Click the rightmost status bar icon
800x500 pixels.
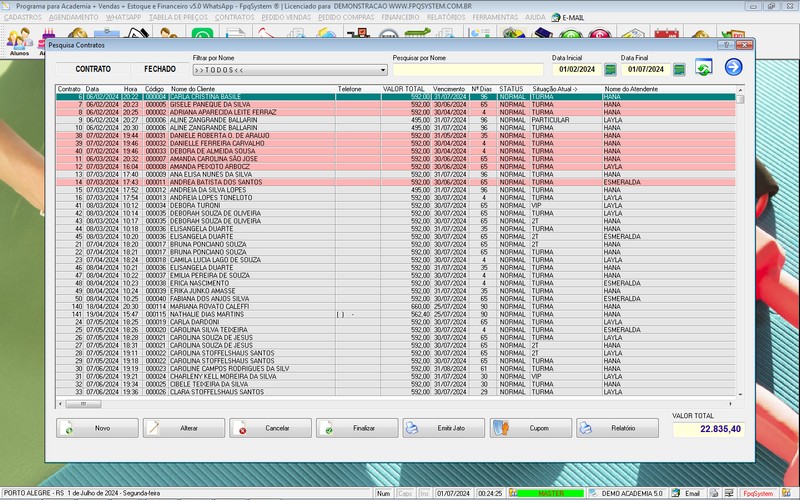[x=786, y=493]
